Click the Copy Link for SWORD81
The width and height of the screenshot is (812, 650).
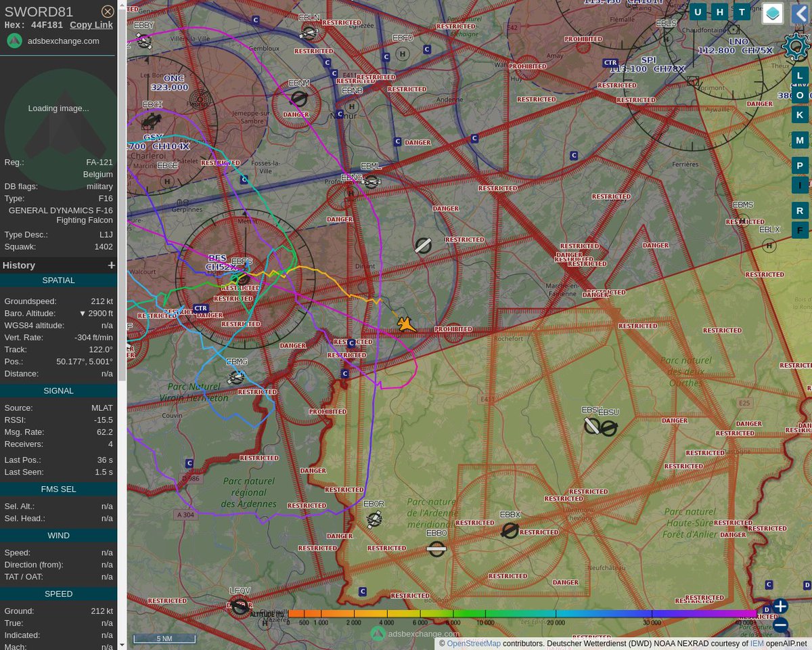coord(91,24)
